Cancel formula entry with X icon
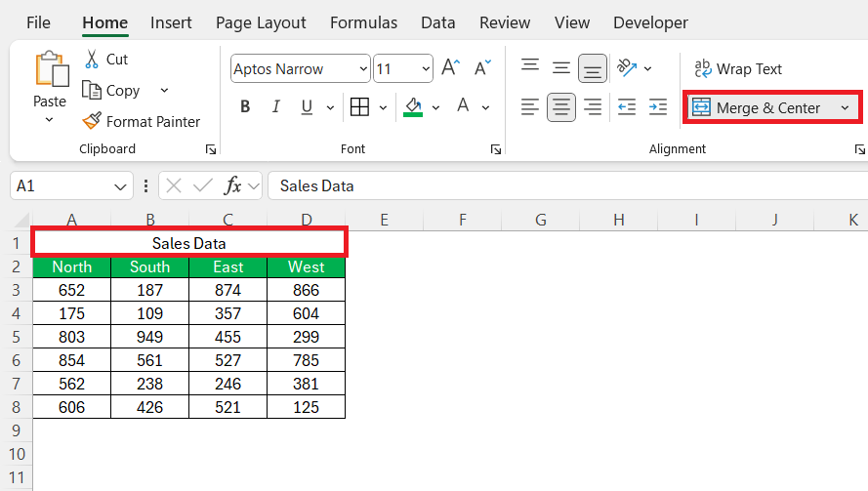The height and width of the screenshot is (491, 868). pyautogui.click(x=174, y=186)
